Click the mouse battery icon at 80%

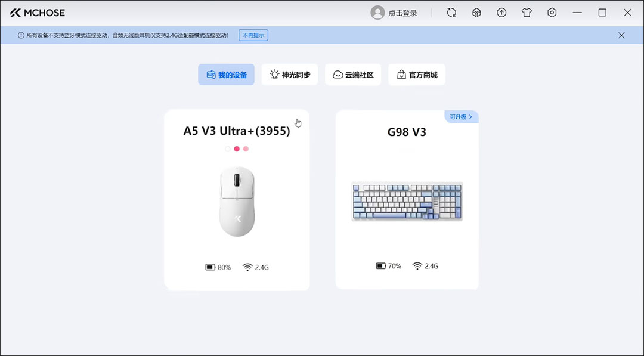pos(210,267)
